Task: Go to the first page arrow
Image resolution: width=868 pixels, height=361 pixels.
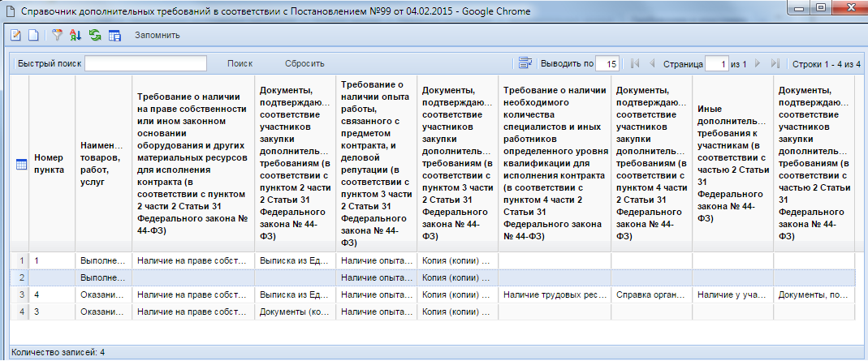Action: (x=634, y=63)
